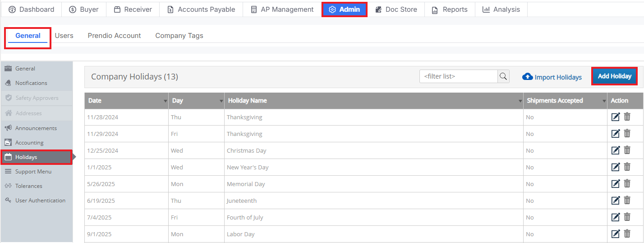
Task: Edit the Fourth of July holiday
Action: [616, 217]
